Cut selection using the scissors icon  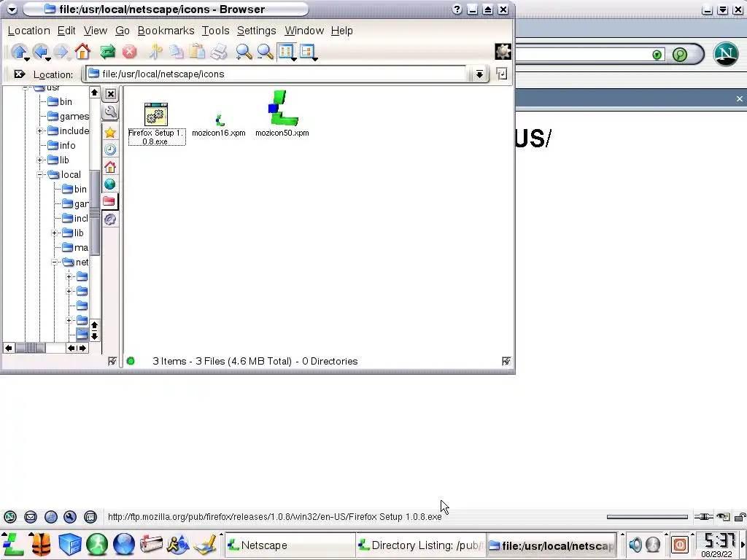click(x=155, y=52)
